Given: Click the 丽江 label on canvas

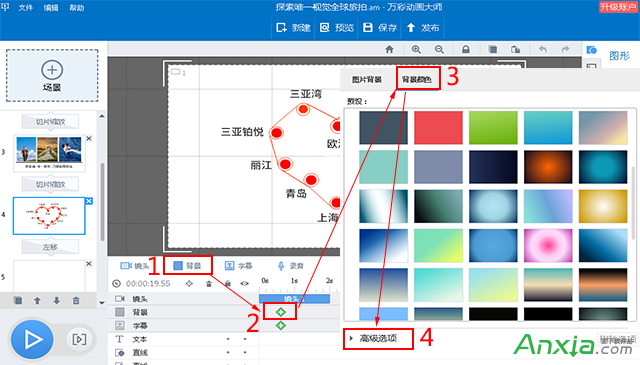Looking at the screenshot, I should point(261,165).
